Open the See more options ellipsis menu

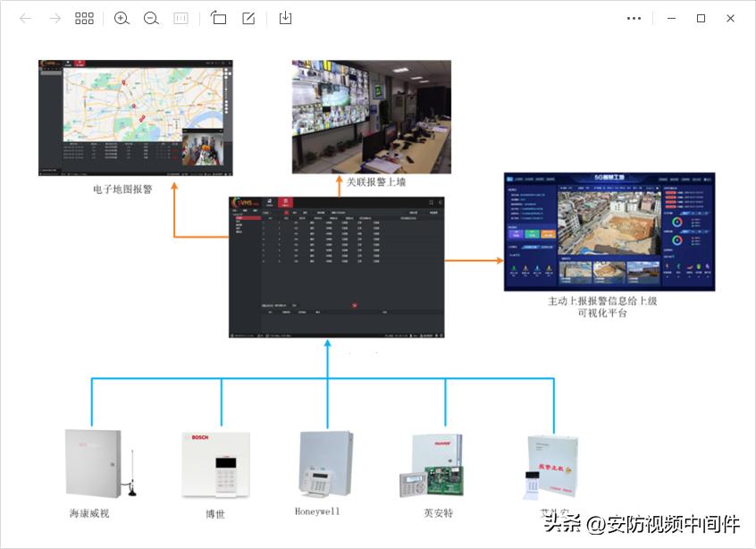[634, 18]
